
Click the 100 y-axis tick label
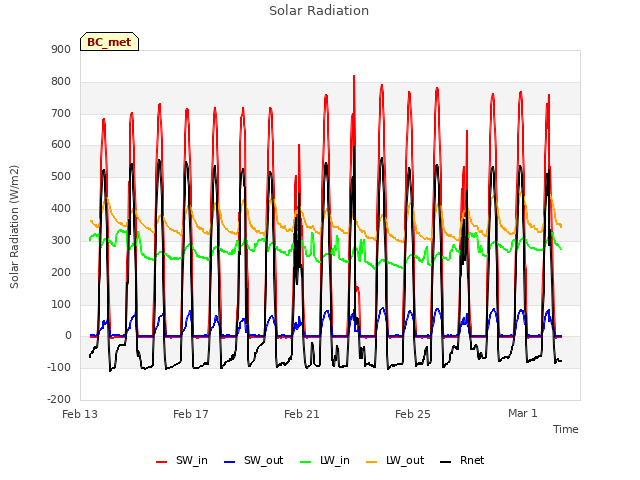61,304
